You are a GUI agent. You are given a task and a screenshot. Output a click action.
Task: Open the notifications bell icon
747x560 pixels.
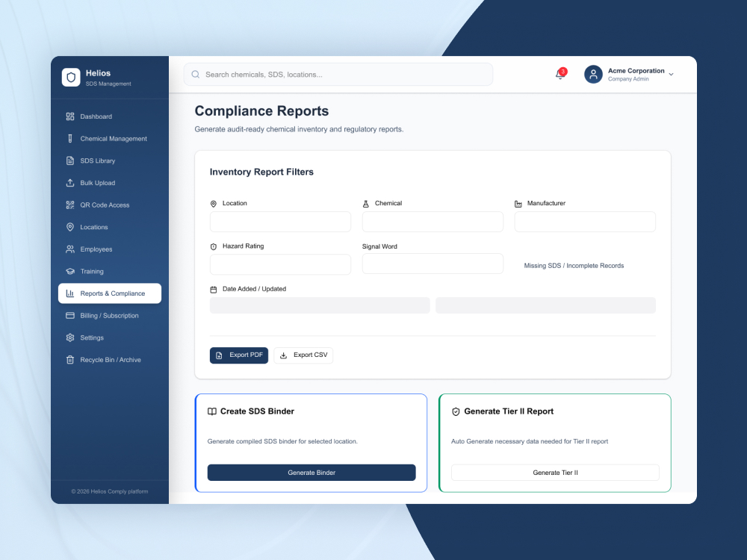coord(560,74)
